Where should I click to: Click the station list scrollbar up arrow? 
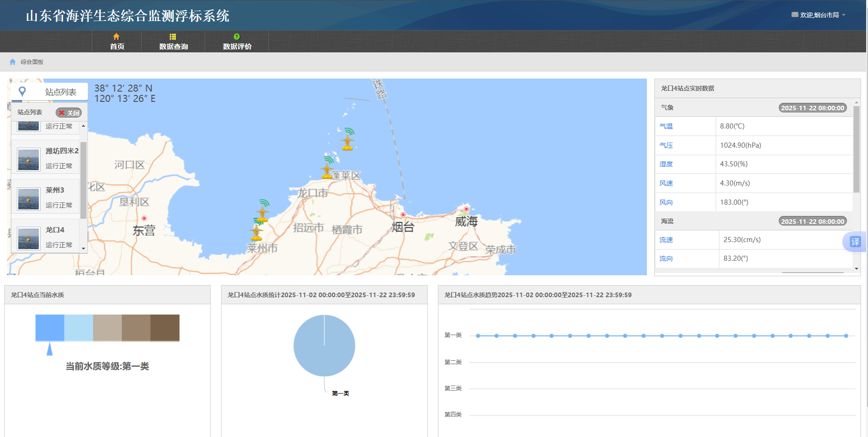pos(83,126)
